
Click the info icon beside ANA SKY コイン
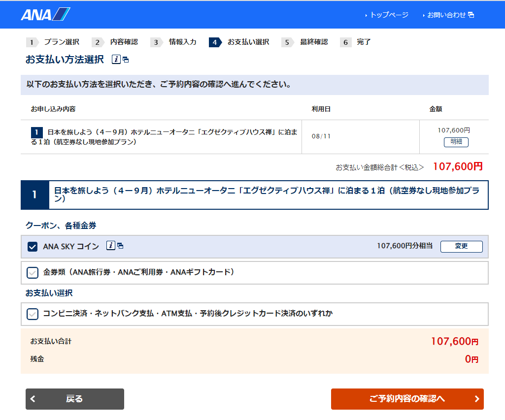coord(111,246)
